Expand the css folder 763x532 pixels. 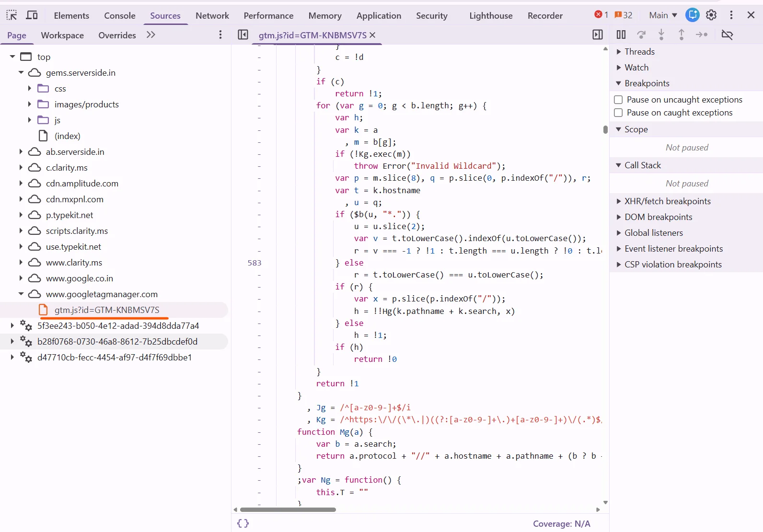[x=30, y=89]
